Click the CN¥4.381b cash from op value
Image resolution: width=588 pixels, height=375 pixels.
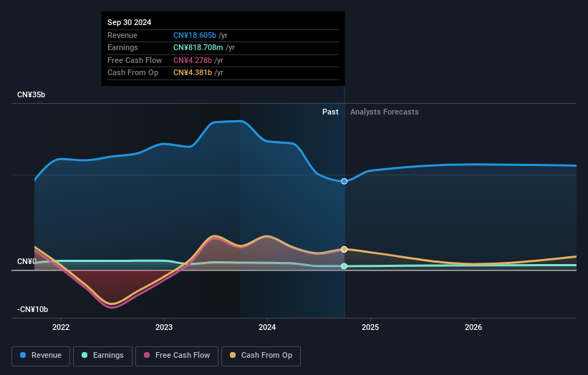coord(193,73)
